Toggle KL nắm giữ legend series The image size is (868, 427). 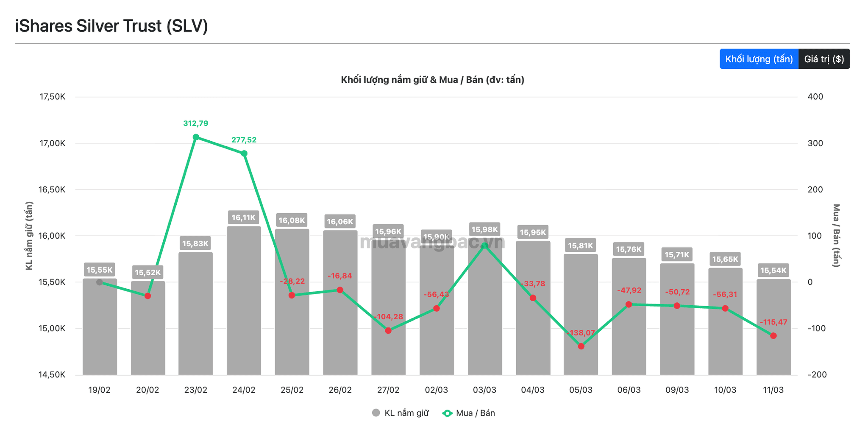click(400, 413)
